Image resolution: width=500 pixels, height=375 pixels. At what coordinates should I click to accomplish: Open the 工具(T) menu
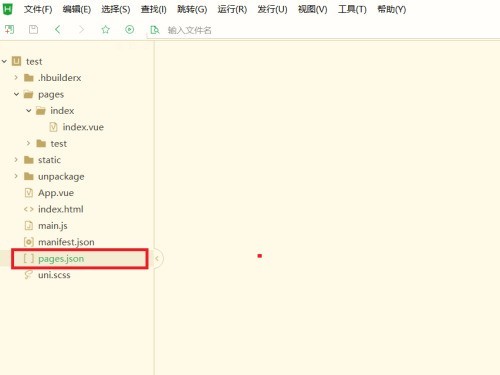pyautogui.click(x=352, y=9)
